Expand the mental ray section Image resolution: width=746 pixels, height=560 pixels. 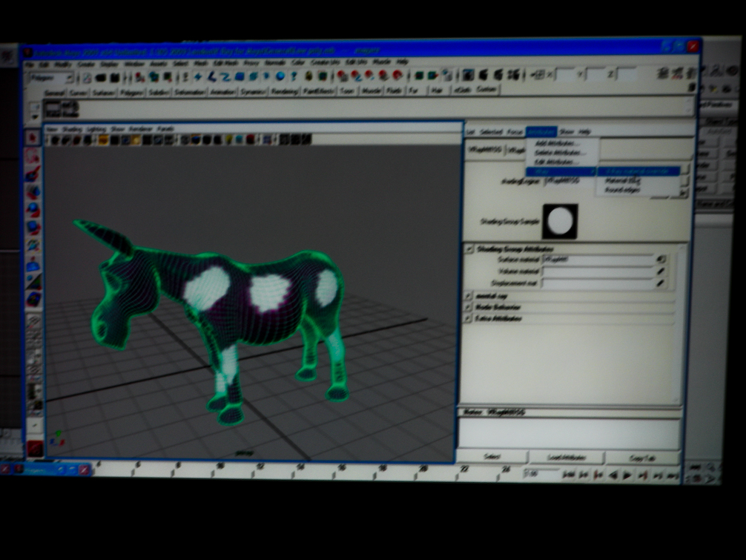469,296
